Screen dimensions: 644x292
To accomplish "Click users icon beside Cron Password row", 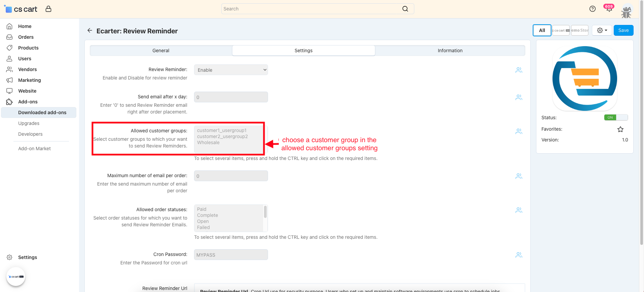I will (x=519, y=255).
